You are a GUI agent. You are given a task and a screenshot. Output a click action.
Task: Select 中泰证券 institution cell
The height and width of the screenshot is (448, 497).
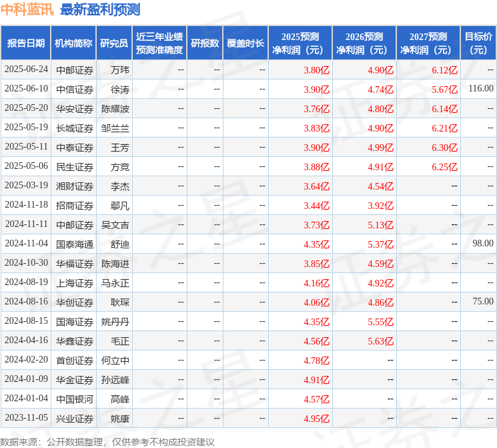tap(75, 147)
